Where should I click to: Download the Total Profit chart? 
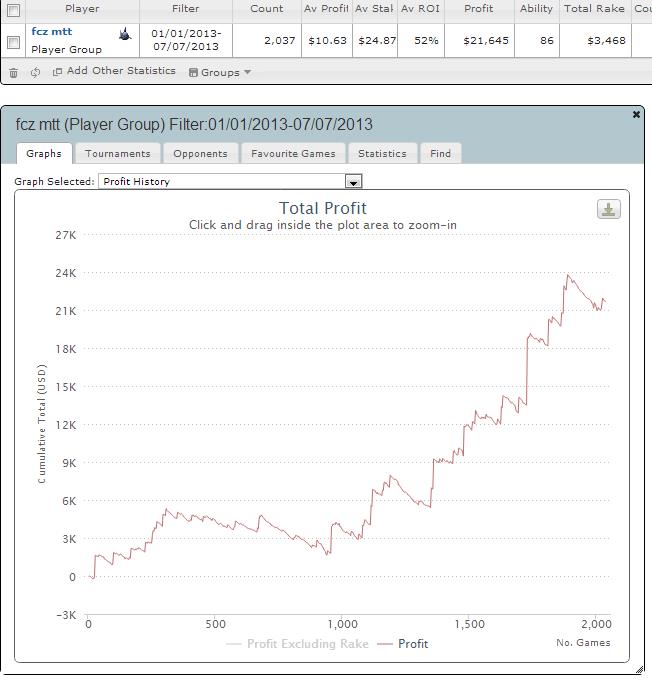pyautogui.click(x=609, y=209)
